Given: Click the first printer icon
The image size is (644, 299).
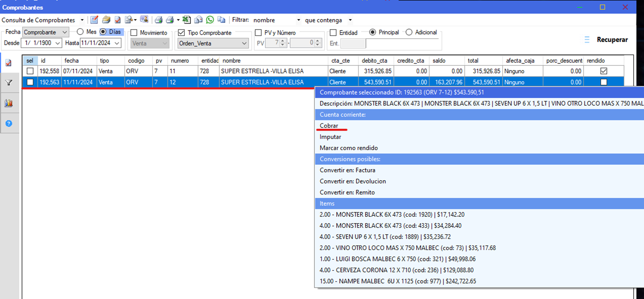Looking at the screenshot, I should pyautogui.click(x=158, y=20).
